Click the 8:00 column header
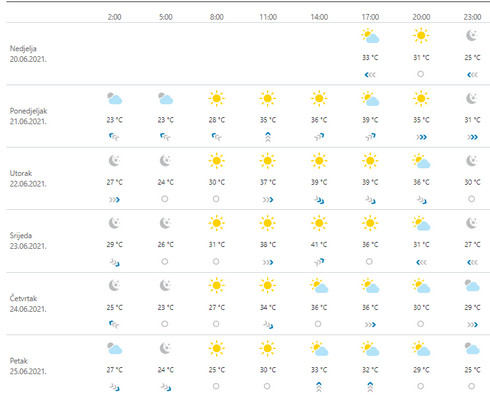This screenshot has width=490, height=397. tap(217, 17)
